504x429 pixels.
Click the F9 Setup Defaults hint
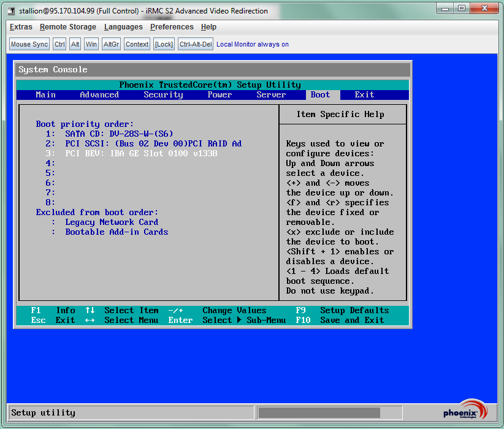[342, 311]
